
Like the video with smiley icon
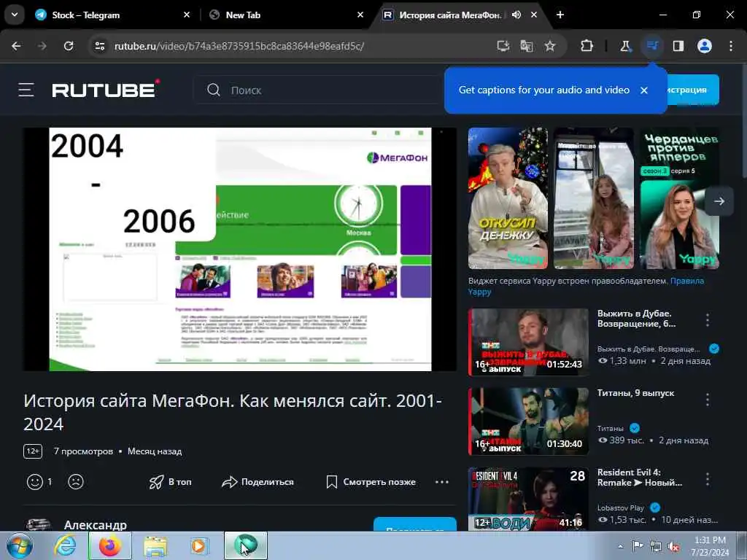pyautogui.click(x=35, y=482)
